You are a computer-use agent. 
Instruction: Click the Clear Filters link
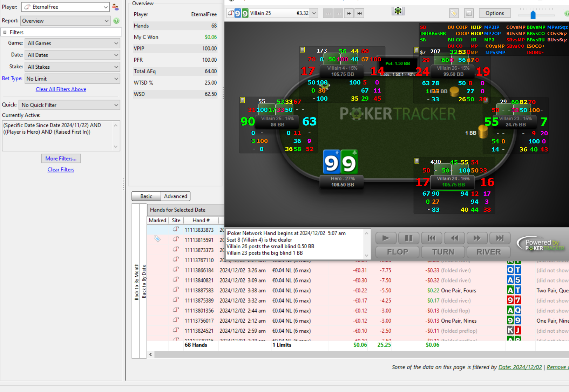[61, 170]
